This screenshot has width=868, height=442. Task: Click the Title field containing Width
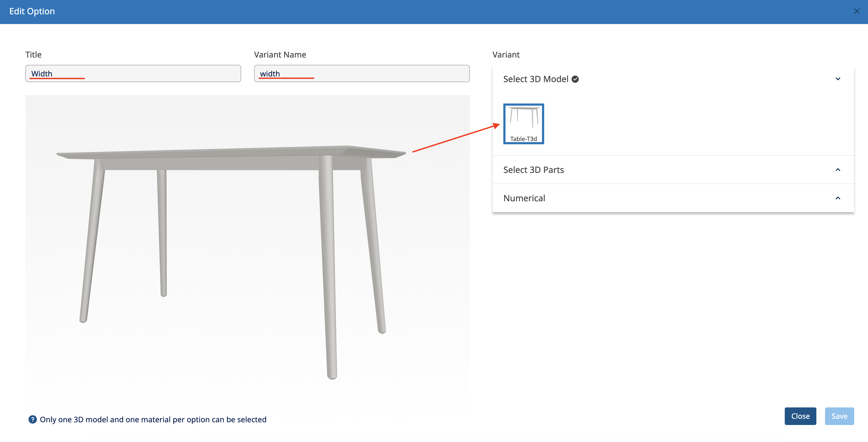pos(133,74)
